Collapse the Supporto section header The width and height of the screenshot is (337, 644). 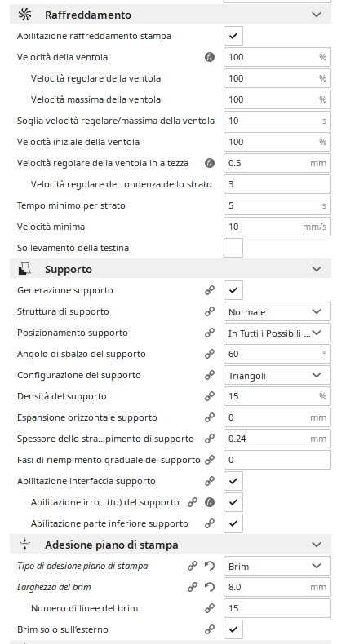point(317,269)
